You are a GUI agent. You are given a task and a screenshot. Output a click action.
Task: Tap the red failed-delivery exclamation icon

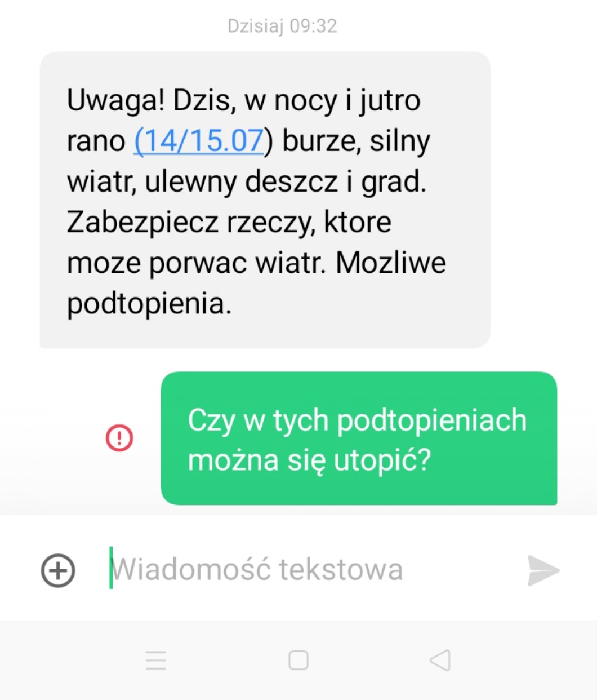tap(119, 438)
